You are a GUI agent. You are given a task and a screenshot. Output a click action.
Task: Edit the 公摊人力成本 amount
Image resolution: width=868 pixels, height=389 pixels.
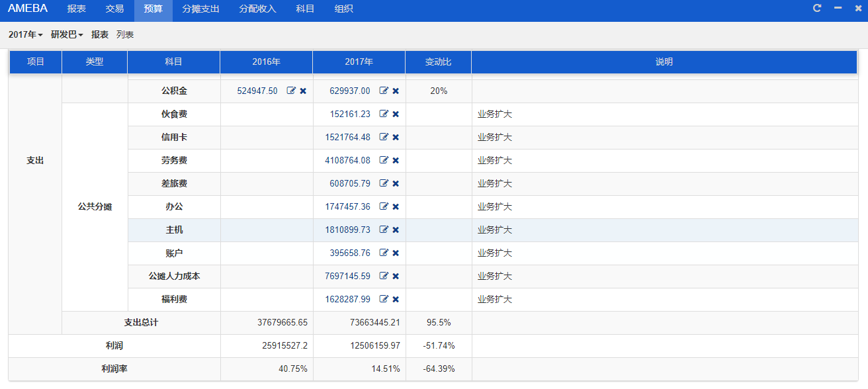point(384,276)
